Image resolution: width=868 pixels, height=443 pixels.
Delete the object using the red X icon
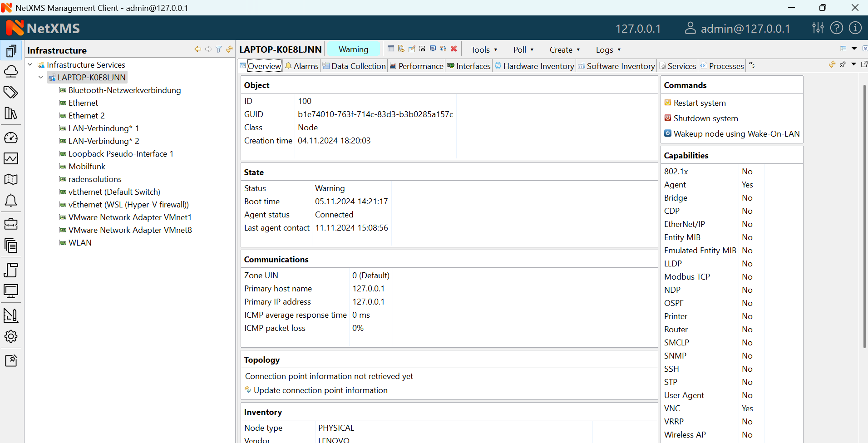tap(454, 49)
